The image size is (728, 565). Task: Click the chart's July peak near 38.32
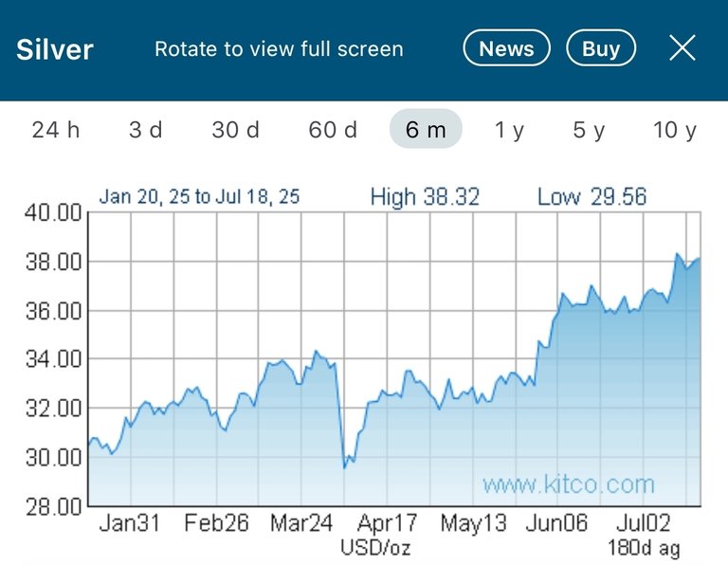tap(677, 254)
